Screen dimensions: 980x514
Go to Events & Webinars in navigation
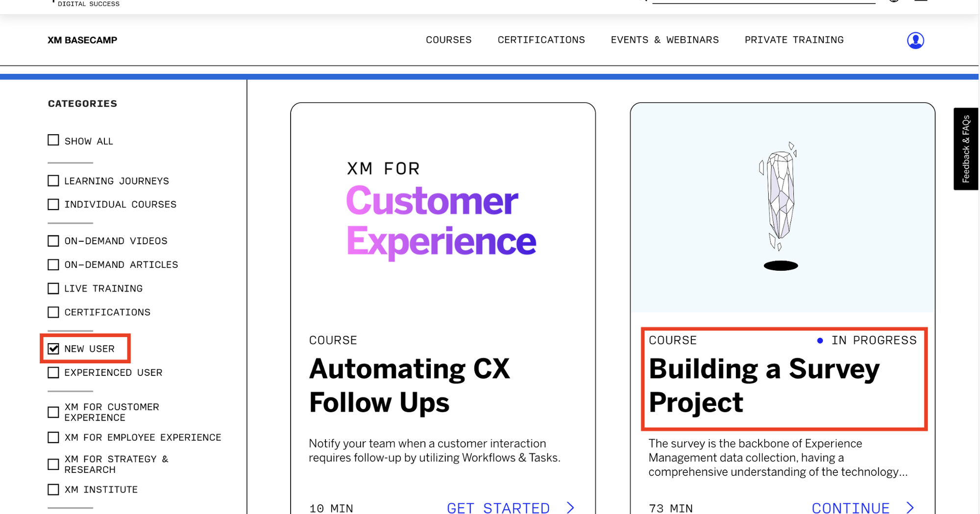pos(664,40)
